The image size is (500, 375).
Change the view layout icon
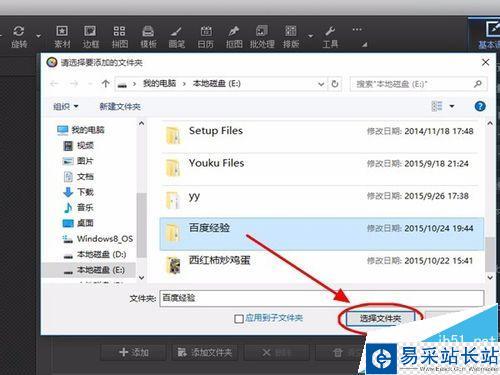[437, 106]
